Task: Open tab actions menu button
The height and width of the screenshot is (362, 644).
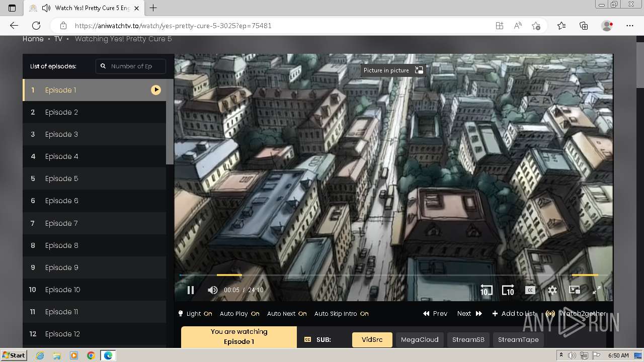Action: coord(12,8)
